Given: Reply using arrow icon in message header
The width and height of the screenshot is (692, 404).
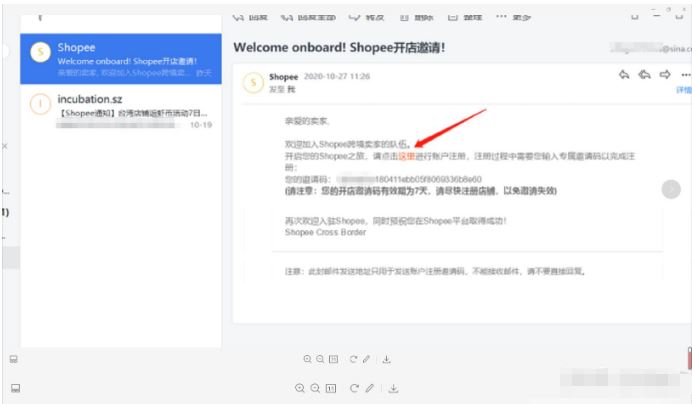Looking at the screenshot, I should coord(624,75).
